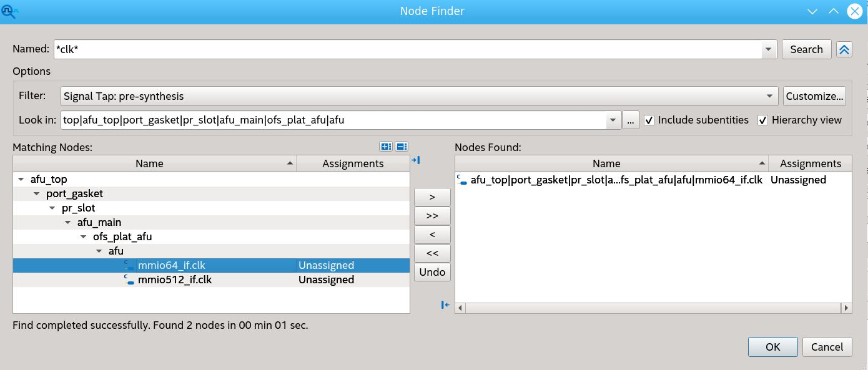This screenshot has width=868, height=370.
Task: Open the Filter dropdown
Action: point(769,96)
